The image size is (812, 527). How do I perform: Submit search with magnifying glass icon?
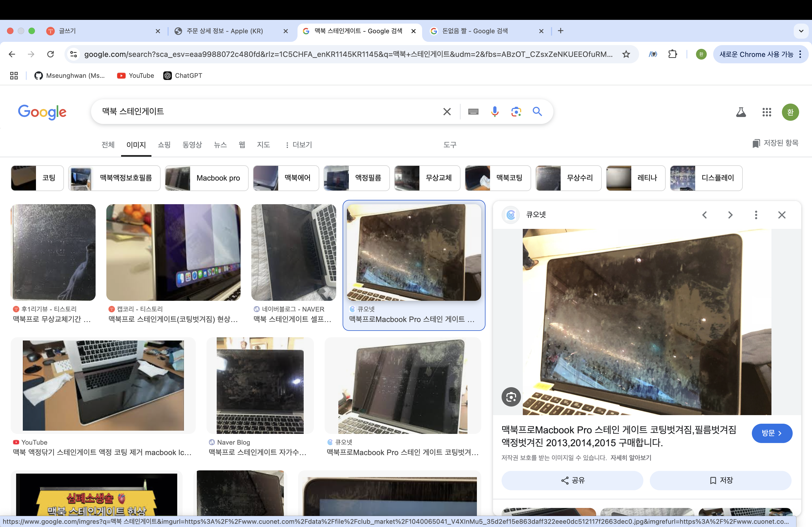537,111
